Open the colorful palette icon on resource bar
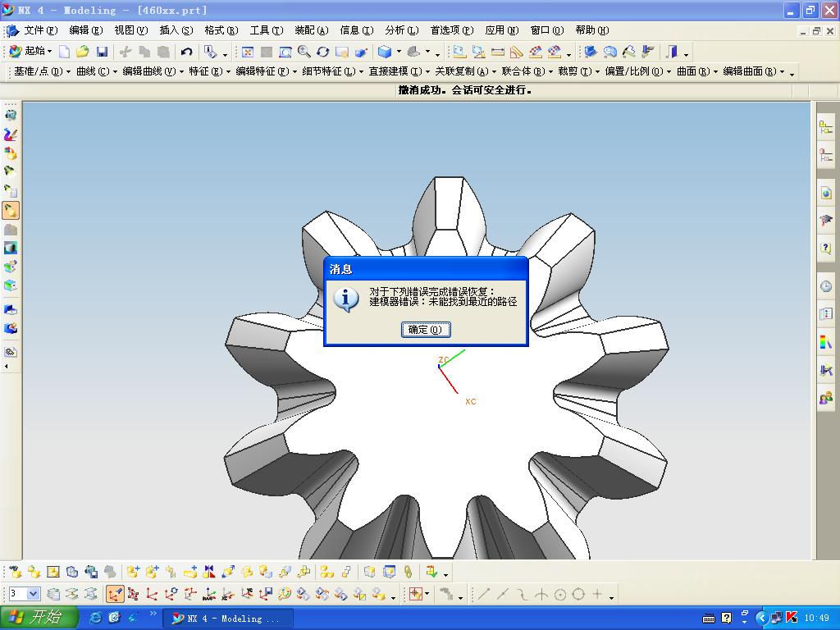Screen dimensions: 840x630 point(825,341)
